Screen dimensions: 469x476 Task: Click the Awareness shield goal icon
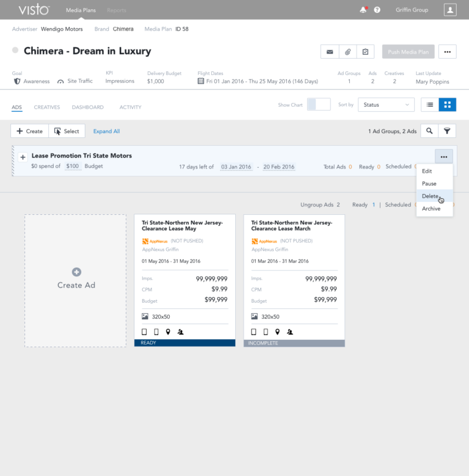[17, 81]
